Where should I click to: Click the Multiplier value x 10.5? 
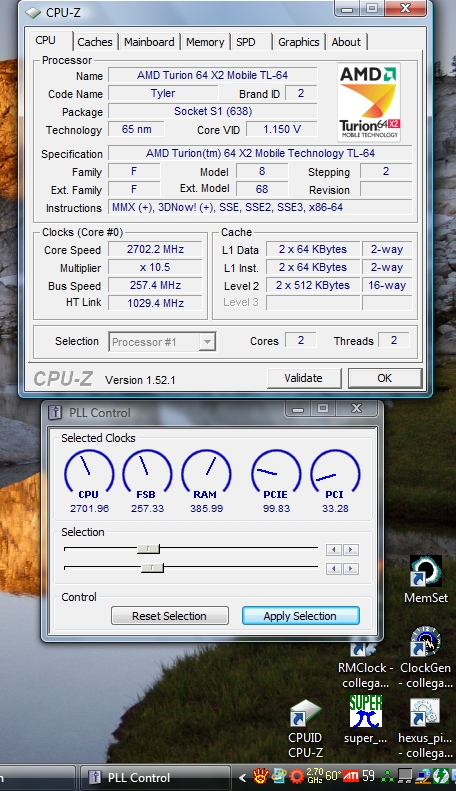155,267
